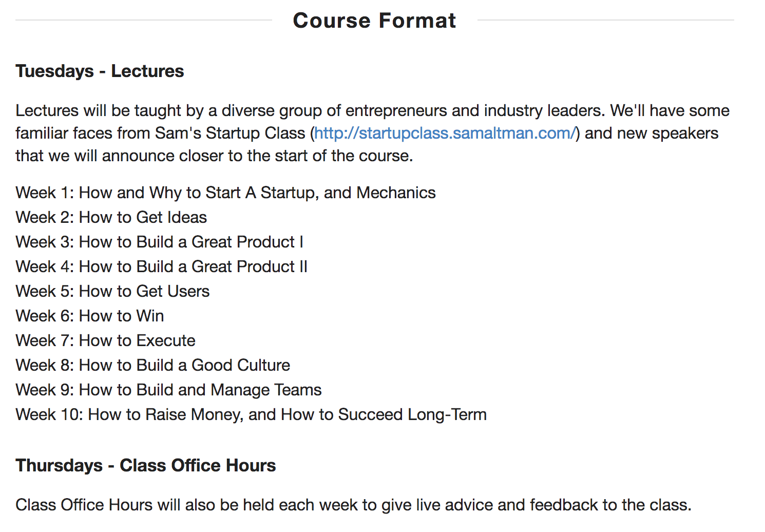This screenshot has width=765, height=532.
Task: Click Week 3 Build a Great Product I
Action: [x=159, y=242]
